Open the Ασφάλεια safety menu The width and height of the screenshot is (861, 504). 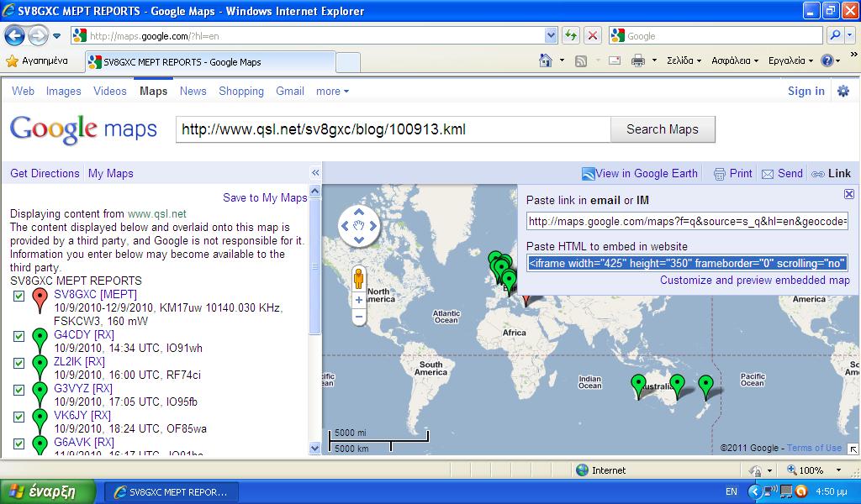pyautogui.click(x=735, y=60)
